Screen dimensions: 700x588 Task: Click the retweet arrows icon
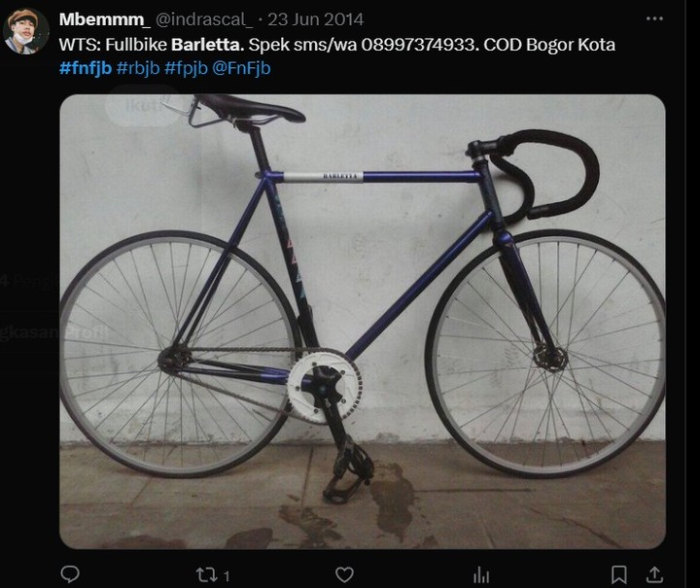pos(206,575)
